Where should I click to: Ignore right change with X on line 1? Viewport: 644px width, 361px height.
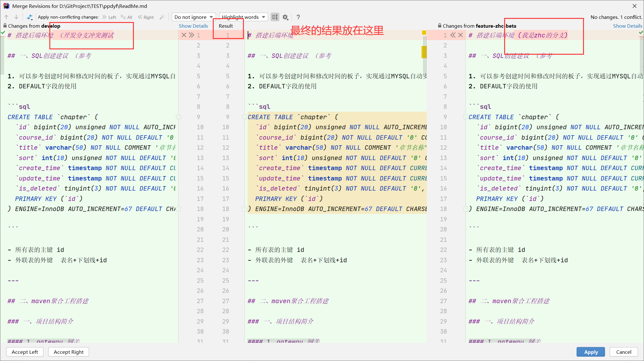point(460,35)
